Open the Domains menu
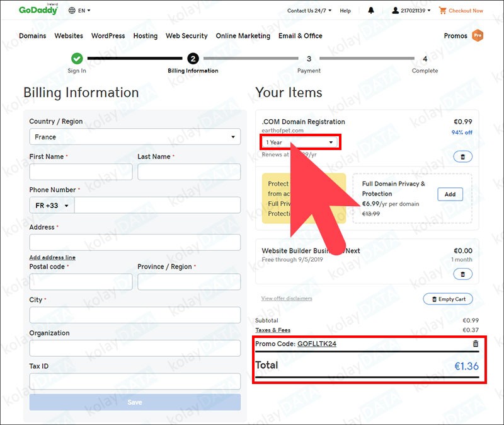Image resolution: width=504 pixels, height=425 pixels. point(33,36)
